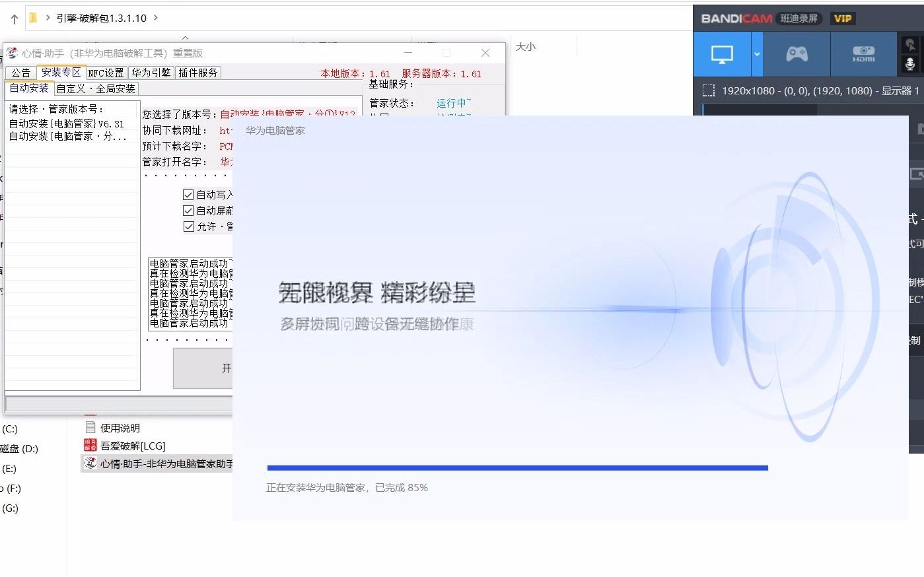Click the BANDICAM logo
This screenshot has width=924, height=577.
(736, 18)
